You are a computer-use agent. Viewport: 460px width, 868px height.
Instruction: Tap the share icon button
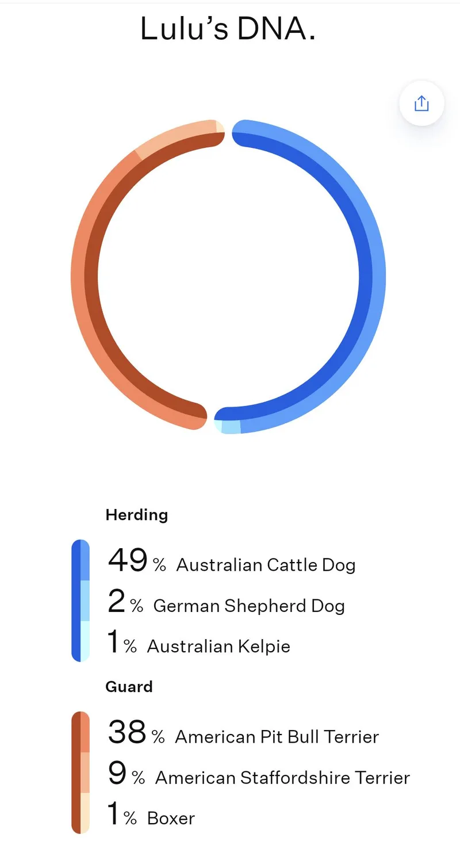click(421, 104)
